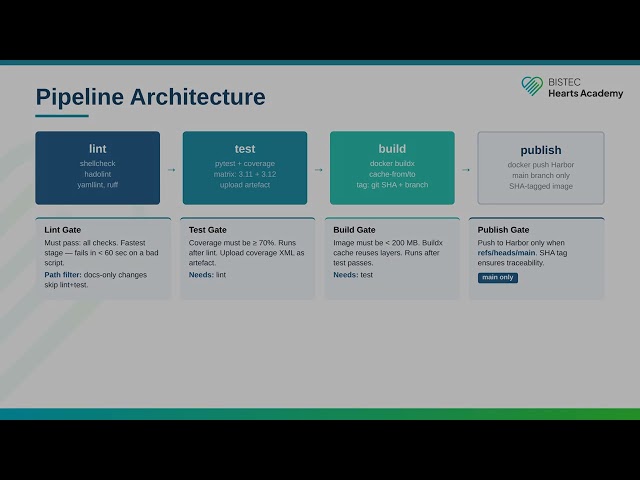The image size is (640, 480).
Task: Click 'Must pass: all checks' text
Action: coord(80,242)
